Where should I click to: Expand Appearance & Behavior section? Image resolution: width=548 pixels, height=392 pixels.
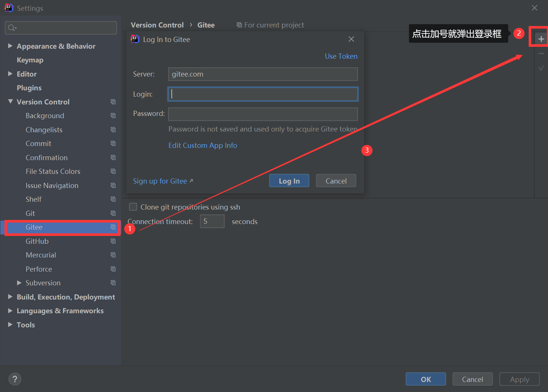pyautogui.click(x=10, y=46)
